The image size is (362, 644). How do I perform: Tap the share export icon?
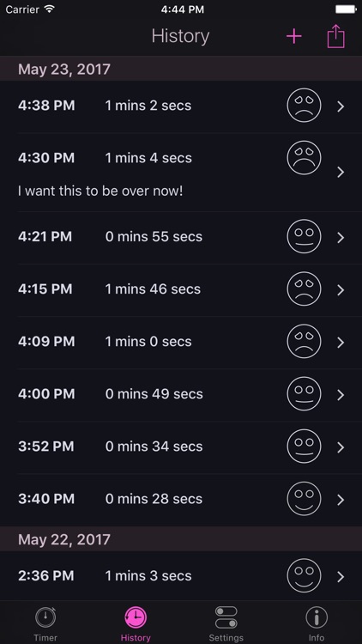point(335,36)
